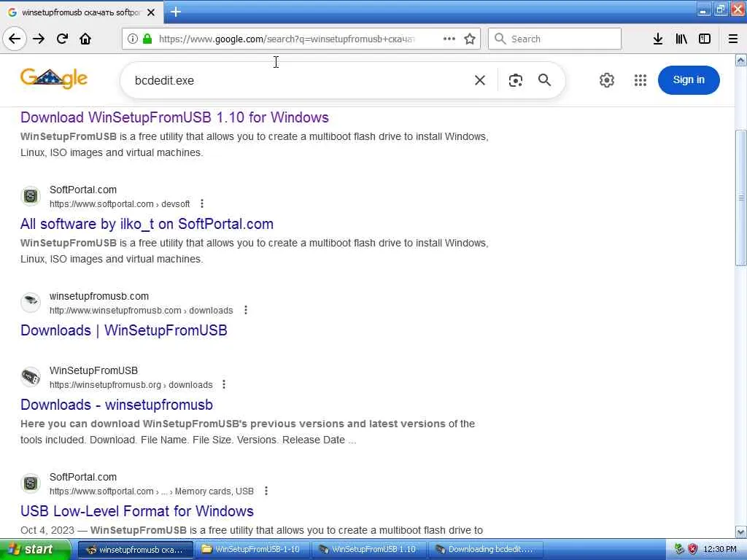Focus the Firefox Search box

point(555,39)
